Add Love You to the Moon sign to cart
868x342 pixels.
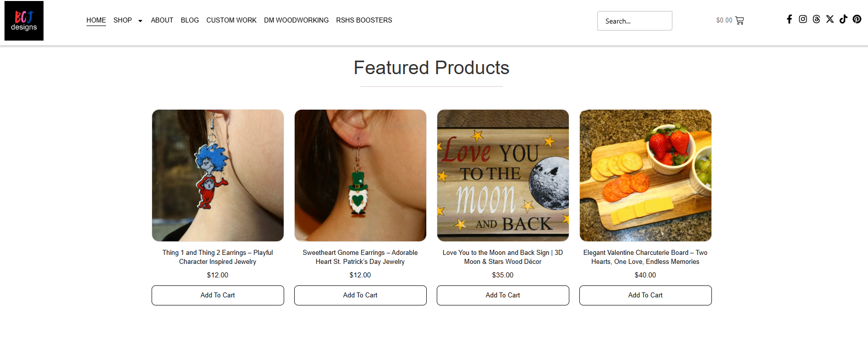pos(503,295)
